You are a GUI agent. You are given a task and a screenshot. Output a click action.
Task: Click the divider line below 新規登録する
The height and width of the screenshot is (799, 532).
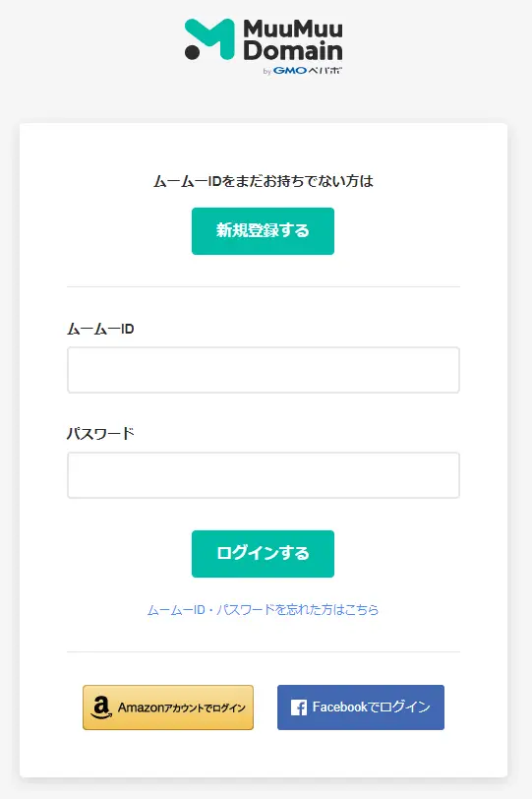point(264,287)
